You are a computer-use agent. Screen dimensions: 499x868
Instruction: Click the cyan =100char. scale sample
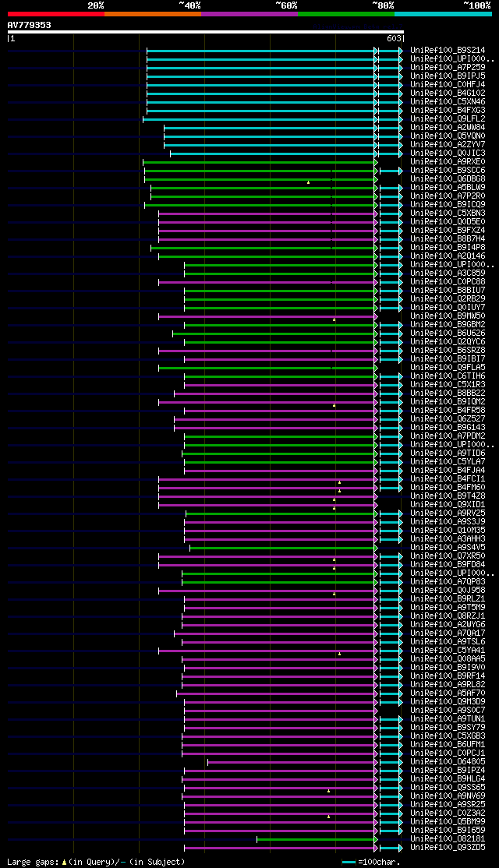coord(349,863)
